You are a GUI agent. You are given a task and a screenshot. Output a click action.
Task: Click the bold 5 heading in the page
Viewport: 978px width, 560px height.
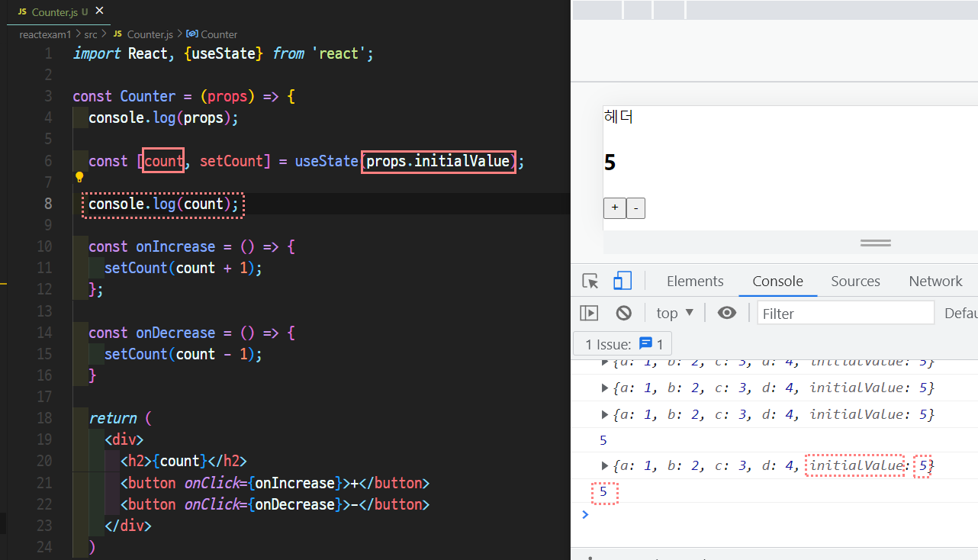tap(610, 163)
